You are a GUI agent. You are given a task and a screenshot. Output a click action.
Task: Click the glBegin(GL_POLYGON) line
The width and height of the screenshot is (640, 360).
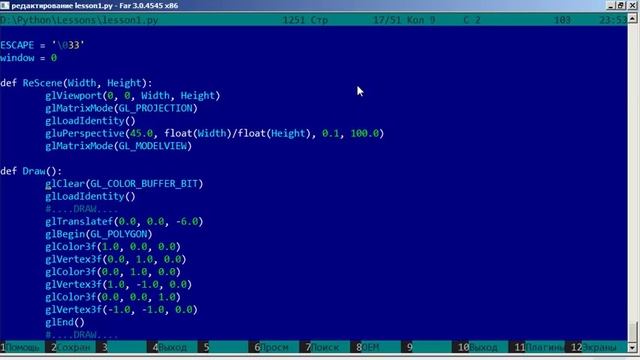[x=99, y=234]
